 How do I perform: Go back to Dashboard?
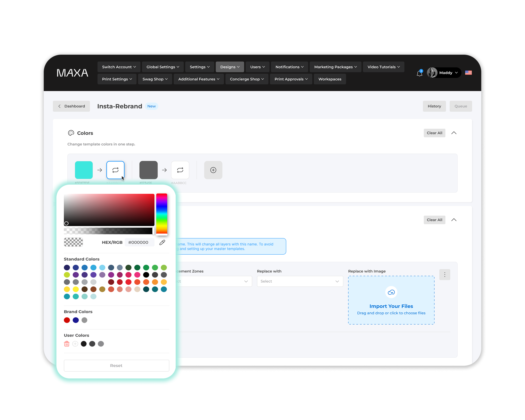click(x=71, y=106)
